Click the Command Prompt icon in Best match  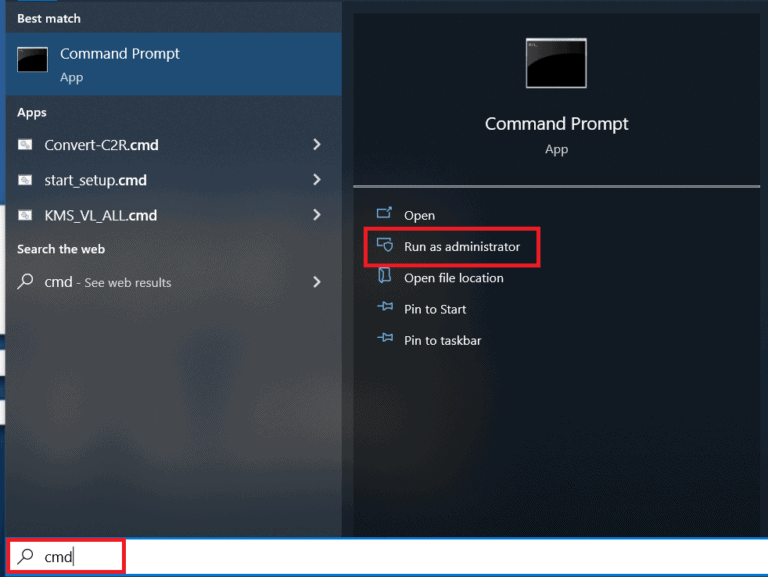[32, 60]
